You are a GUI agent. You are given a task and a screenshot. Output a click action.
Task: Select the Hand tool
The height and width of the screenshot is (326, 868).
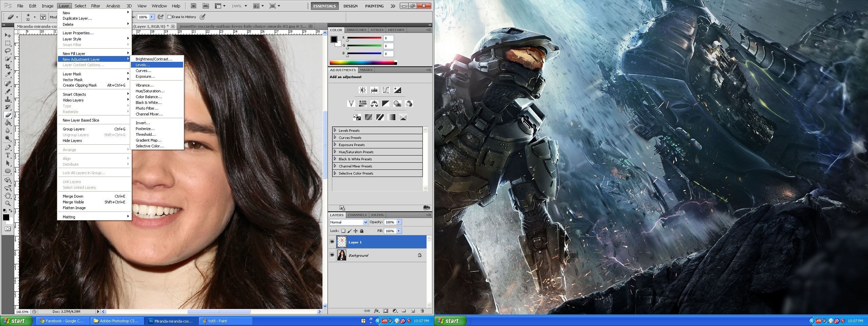pyautogui.click(x=8, y=196)
